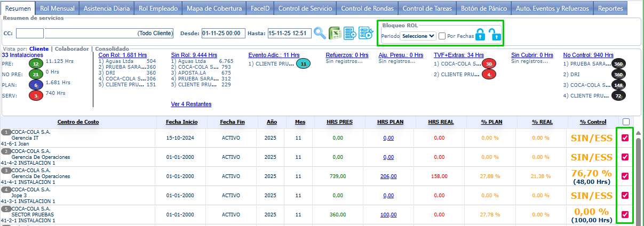Sort table by Centro de Costo header
This screenshot has width=644, height=226.
[x=78, y=122]
